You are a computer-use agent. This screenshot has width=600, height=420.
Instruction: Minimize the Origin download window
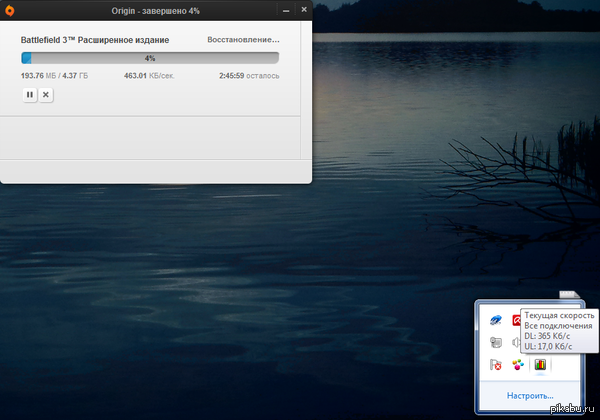coord(284,9)
